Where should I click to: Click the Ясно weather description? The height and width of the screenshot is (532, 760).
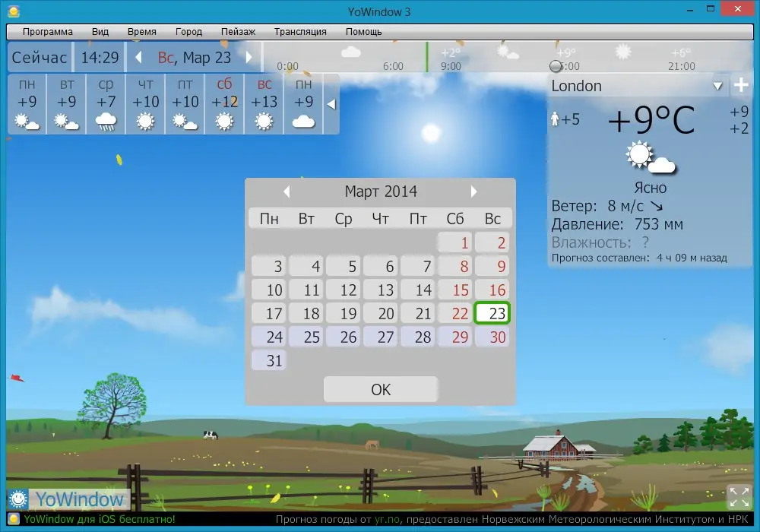click(x=650, y=188)
